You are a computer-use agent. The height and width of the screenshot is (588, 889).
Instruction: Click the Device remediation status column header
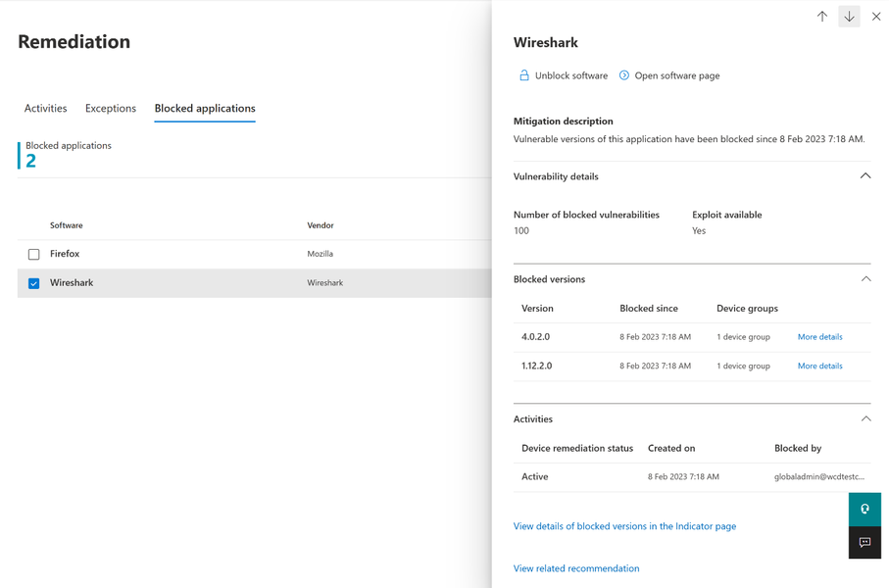click(x=577, y=448)
